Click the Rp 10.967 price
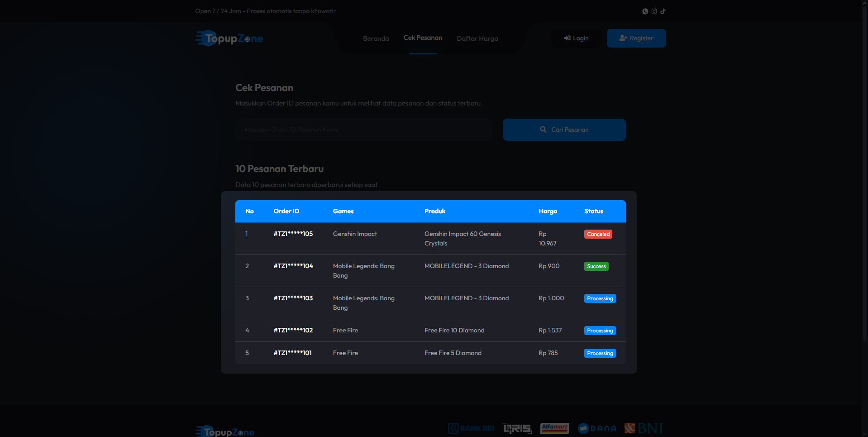Screen dimensions: 868x437 [x=548, y=239]
